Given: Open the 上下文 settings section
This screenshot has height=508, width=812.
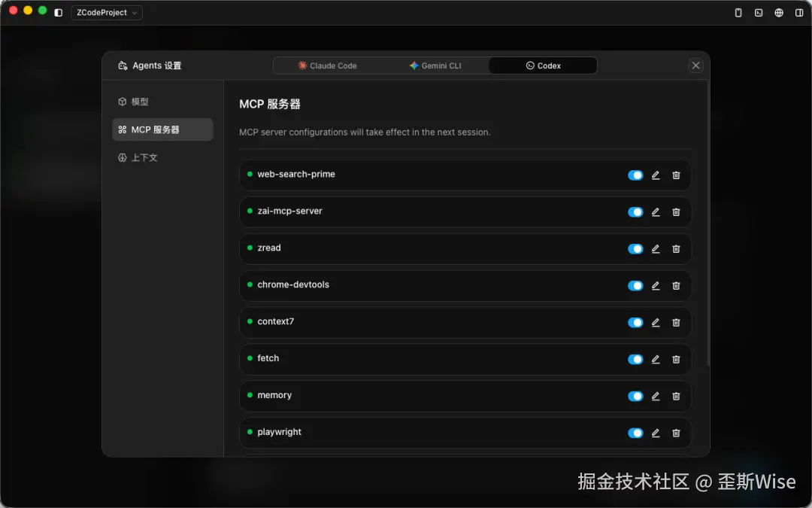Looking at the screenshot, I should pyautogui.click(x=162, y=157).
